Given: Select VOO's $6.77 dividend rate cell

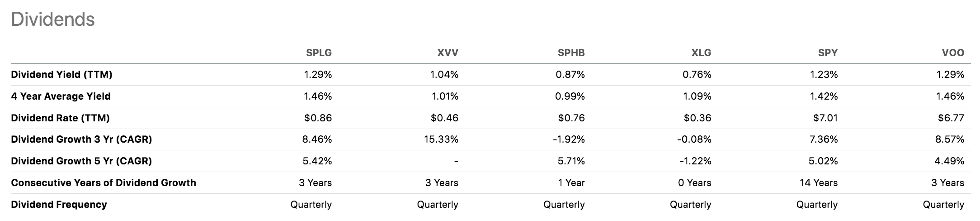Looking at the screenshot, I should [x=951, y=118].
